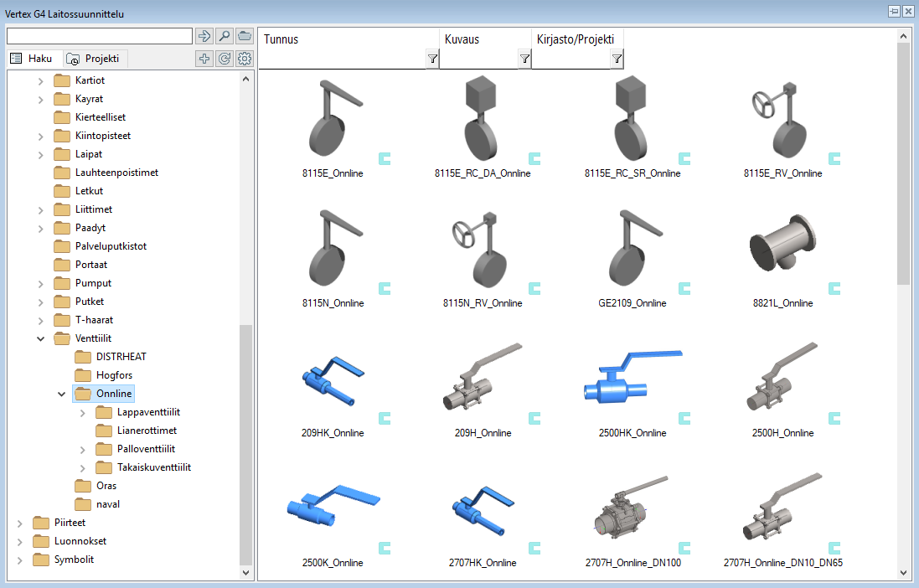Click the open folder icon in search bar
The height and width of the screenshot is (588, 919).
click(245, 36)
